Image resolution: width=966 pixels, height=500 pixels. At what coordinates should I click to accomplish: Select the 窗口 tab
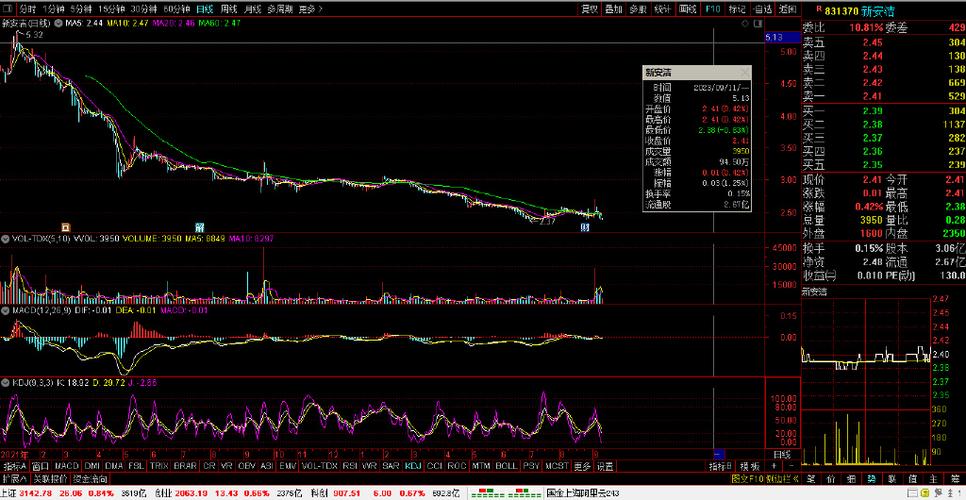[40, 466]
